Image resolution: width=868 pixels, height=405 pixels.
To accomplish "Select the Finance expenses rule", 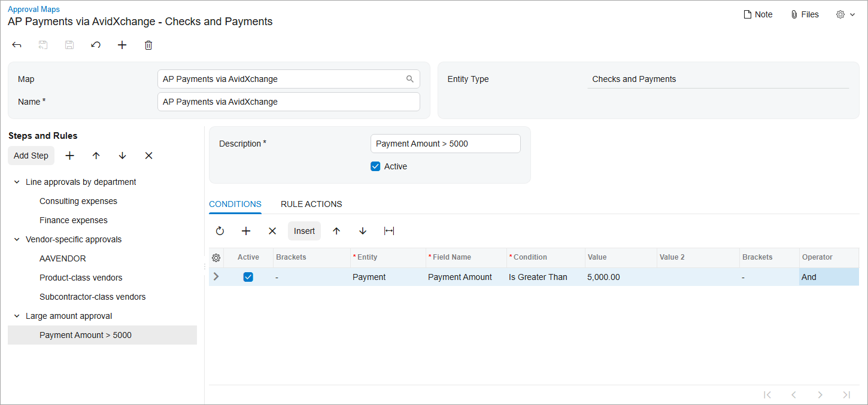I will pos(74,220).
